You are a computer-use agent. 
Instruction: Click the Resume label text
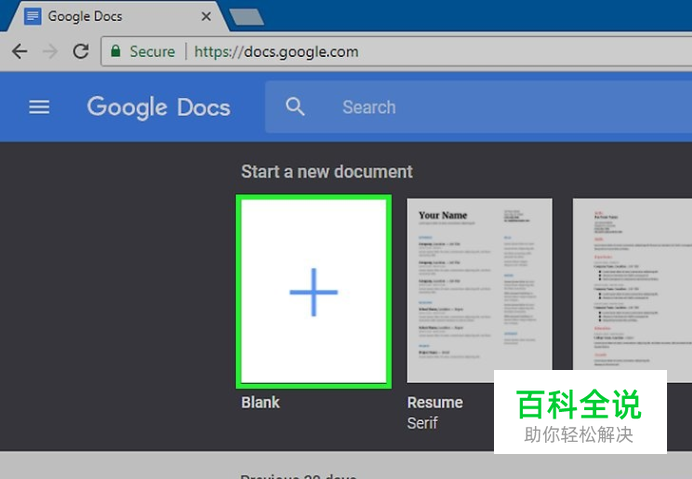point(435,402)
